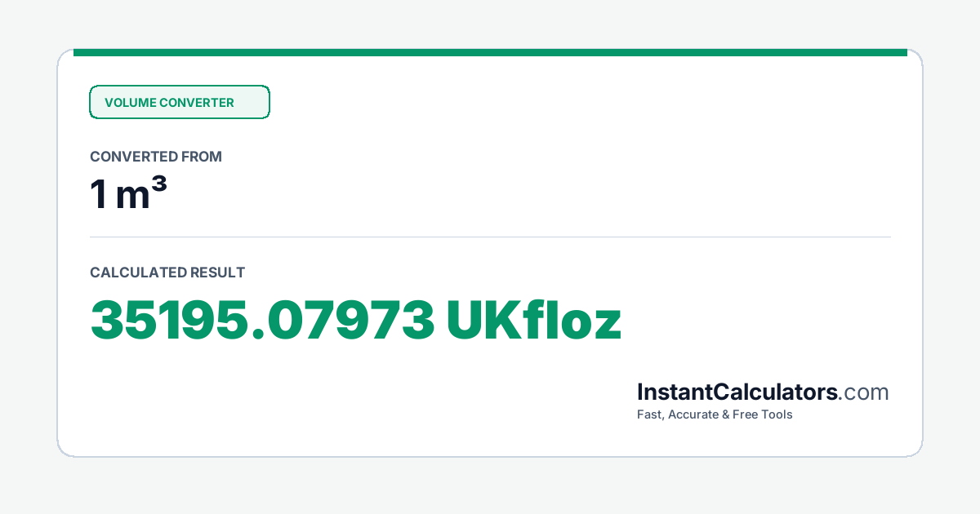
Task: Click the green top accent bar
Action: [x=490, y=52]
